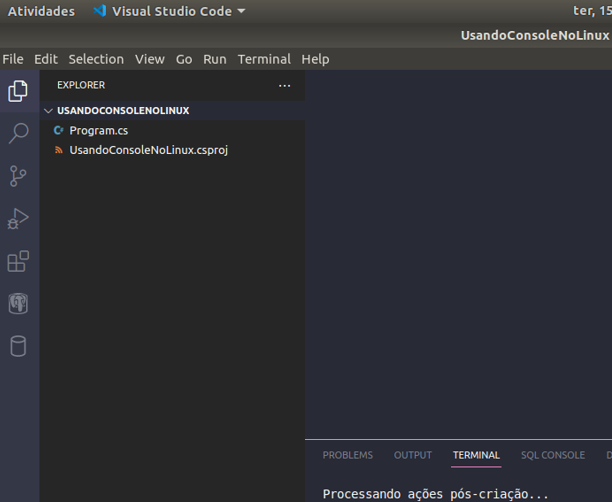Open the Edit menu
This screenshot has height=502, width=612.
46,59
